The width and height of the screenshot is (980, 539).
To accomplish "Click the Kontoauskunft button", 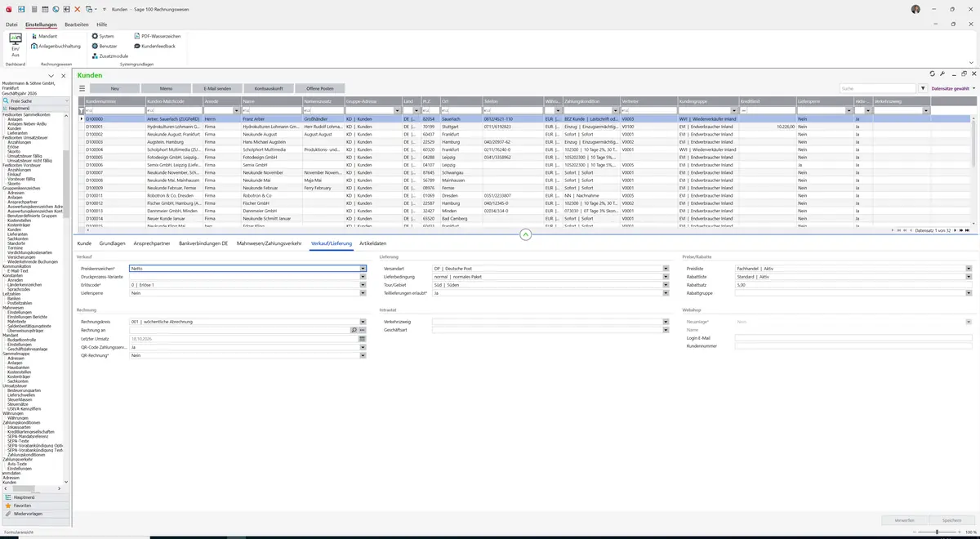I will (x=269, y=88).
